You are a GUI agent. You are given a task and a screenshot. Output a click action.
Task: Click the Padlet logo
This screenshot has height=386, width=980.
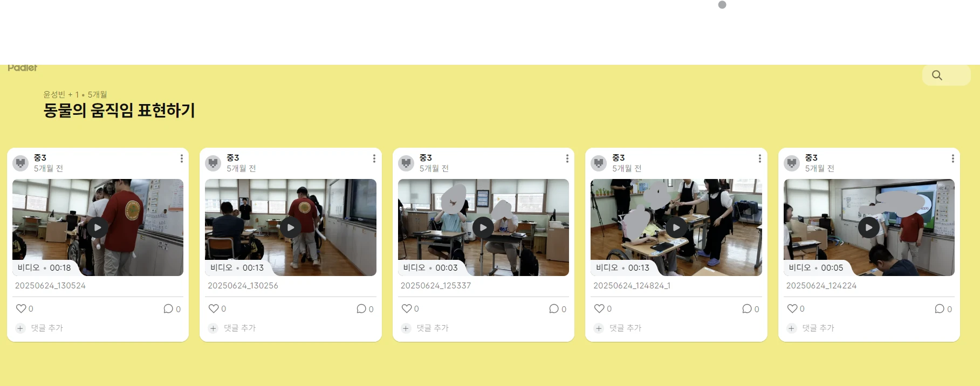(x=23, y=68)
